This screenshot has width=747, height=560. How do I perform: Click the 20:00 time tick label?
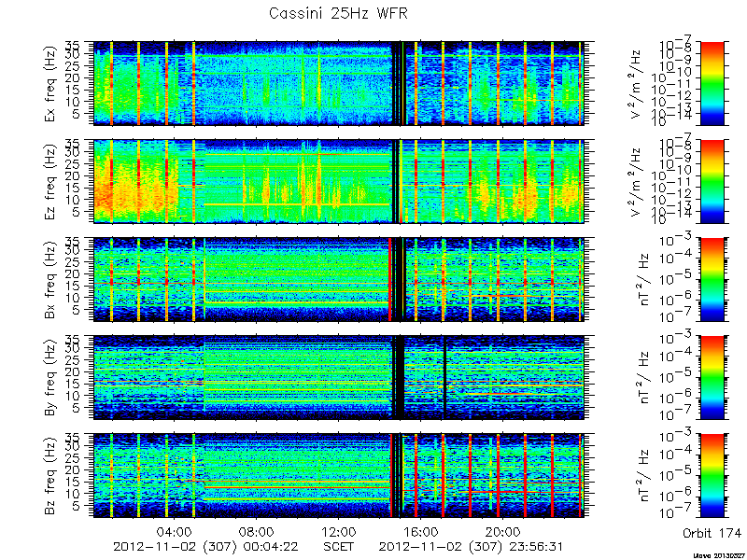tap(502, 531)
